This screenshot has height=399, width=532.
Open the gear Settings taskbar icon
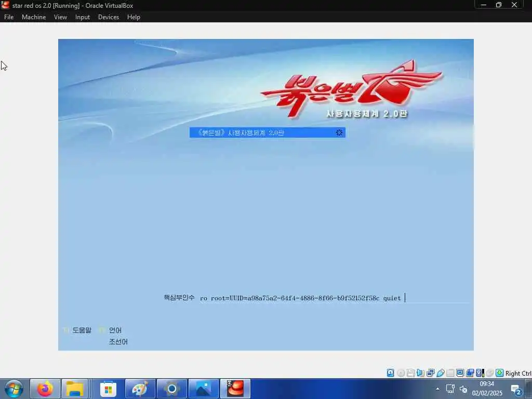171,389
